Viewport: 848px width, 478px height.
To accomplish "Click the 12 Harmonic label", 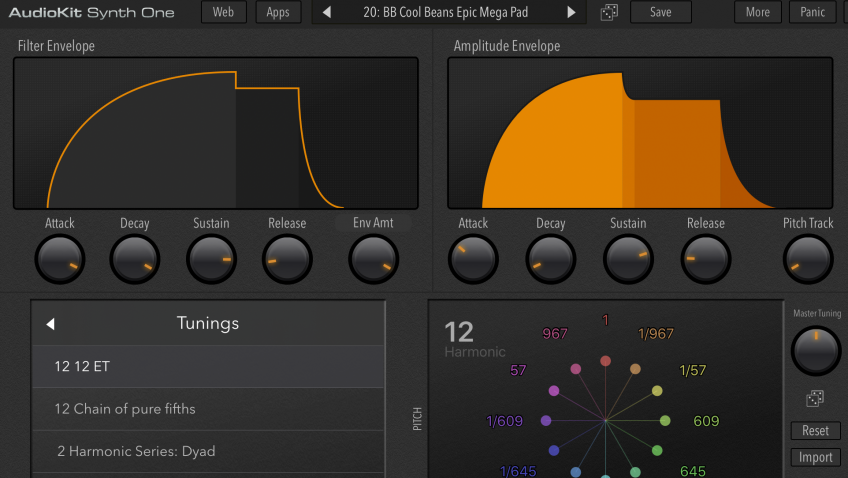I will click(x=475, y=339).
